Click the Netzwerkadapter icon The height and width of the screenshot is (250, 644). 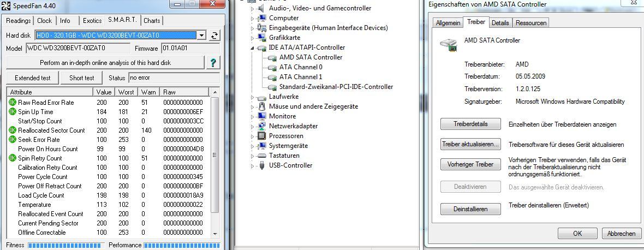261,126
